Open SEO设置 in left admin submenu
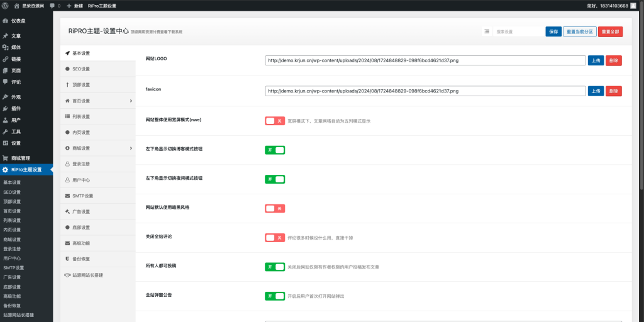 click(12, 192)
